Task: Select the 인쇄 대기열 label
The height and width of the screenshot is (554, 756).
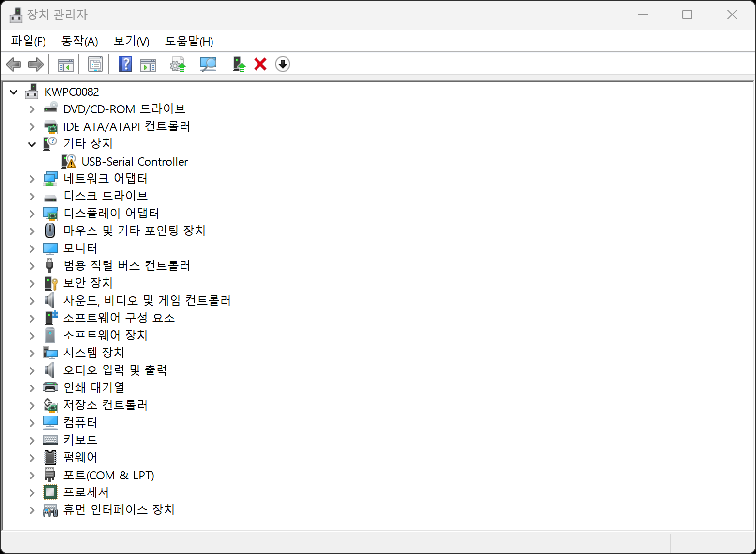Action: 94,387
